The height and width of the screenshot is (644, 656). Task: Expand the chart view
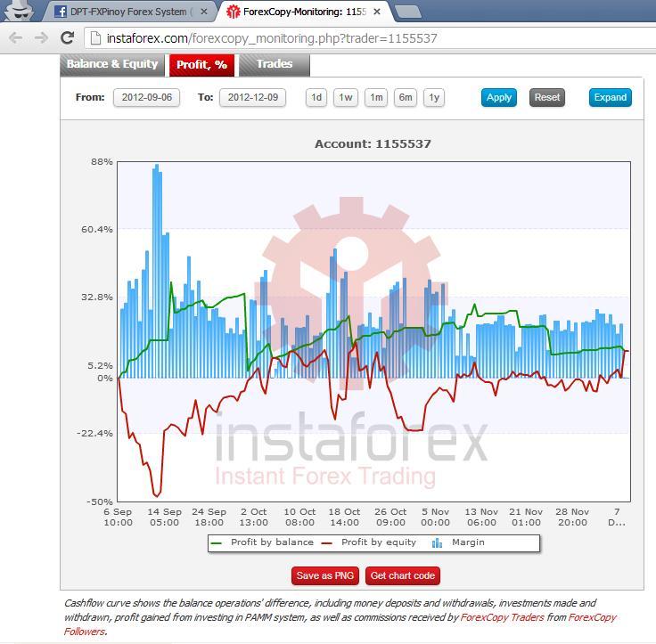pyautogui.click(x=611, y=97)
